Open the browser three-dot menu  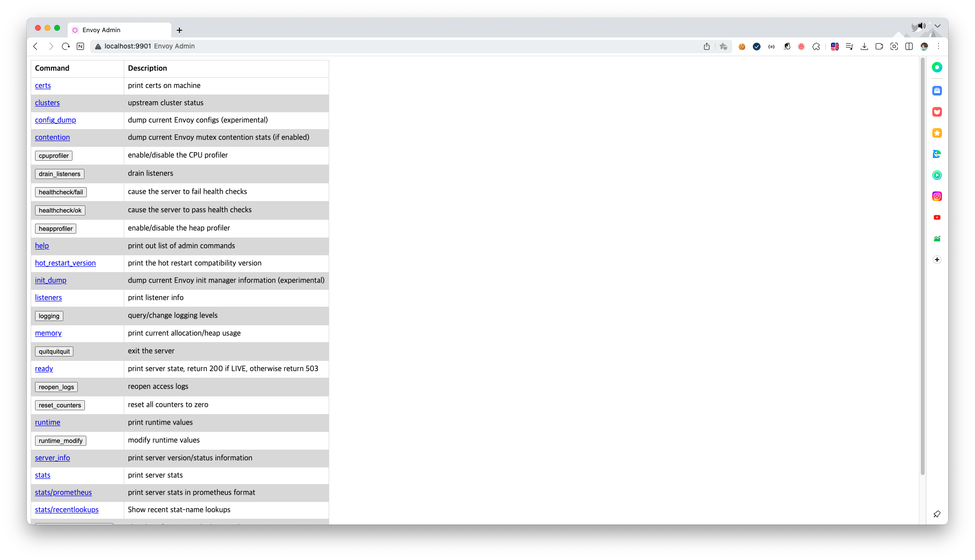coord(939,47)
